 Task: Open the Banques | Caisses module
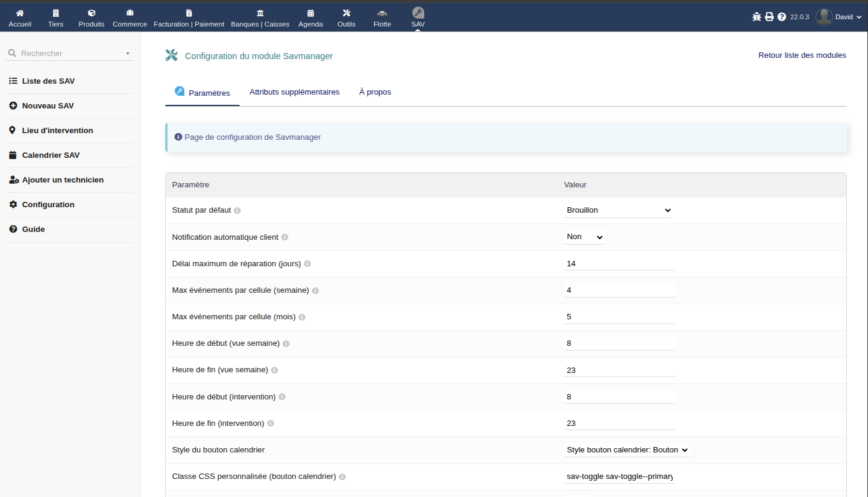click(x=260, y=17)
